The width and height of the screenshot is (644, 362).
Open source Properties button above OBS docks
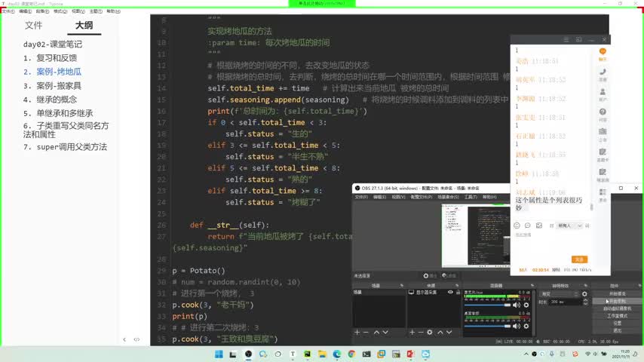pos(430,276)
